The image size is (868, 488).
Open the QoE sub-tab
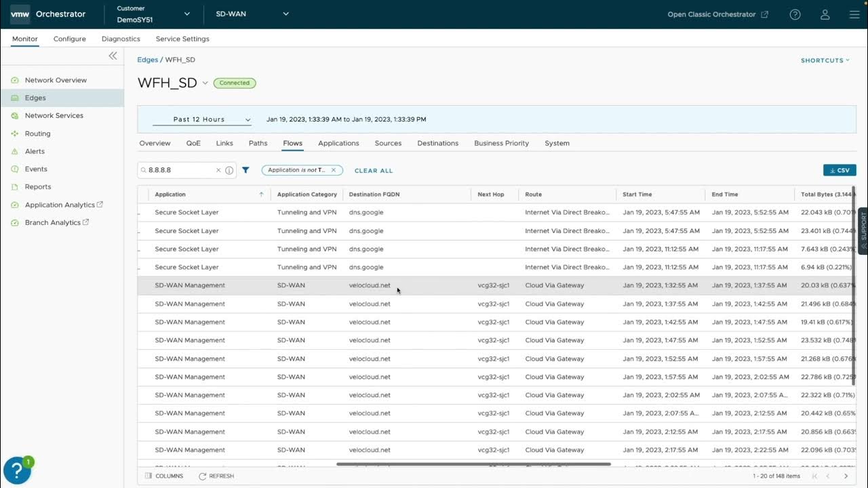(x=193, y=143)
